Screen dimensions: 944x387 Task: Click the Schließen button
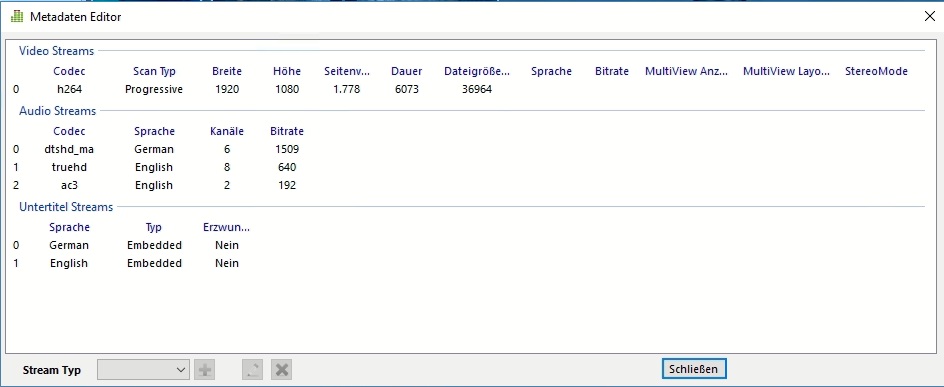pos(694,368)
